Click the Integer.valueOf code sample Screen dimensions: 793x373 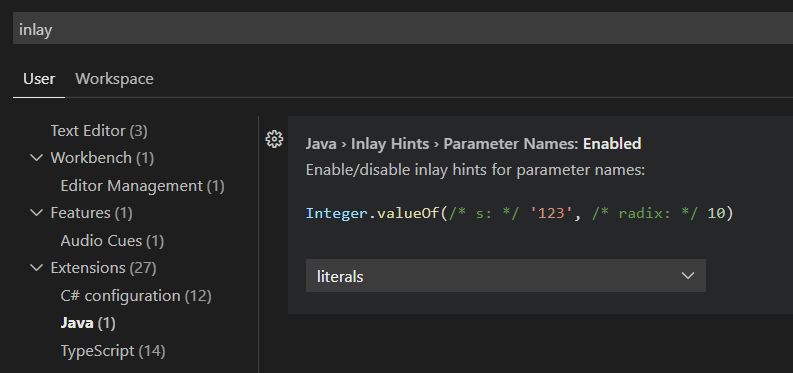coord(519,213)
